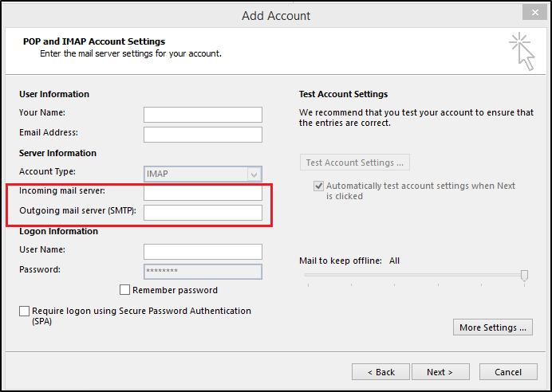Go back with the Back button
The image size is (552, 392).
(380, 372)
